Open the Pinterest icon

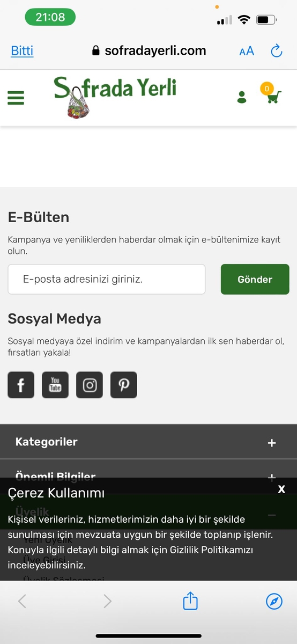point(124,385)
